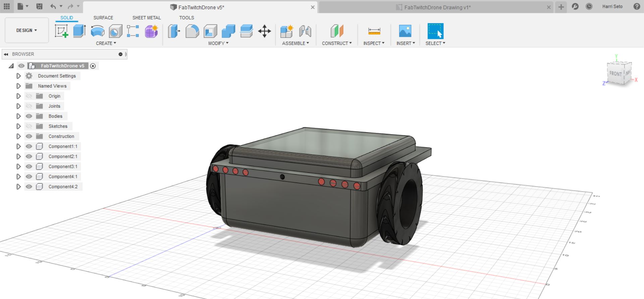This screenshot has width=644, height=299.
Task: Click the red LED circle on the model
Action: 321,182
